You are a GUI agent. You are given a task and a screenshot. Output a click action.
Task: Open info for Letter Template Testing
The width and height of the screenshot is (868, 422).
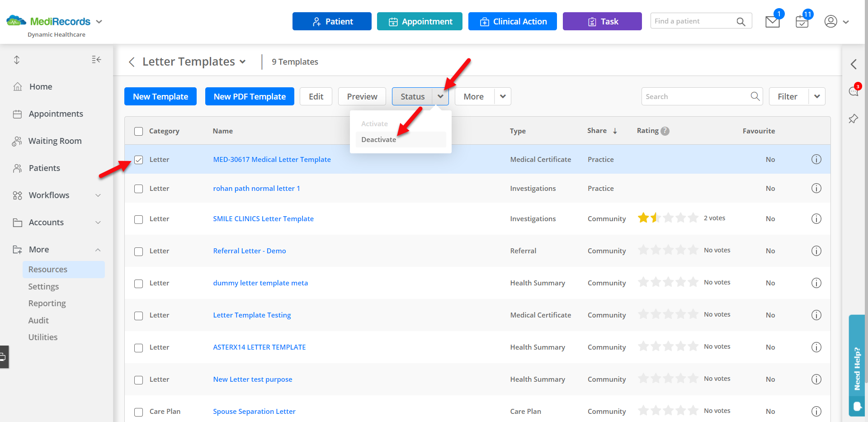[x=816, y=315]
